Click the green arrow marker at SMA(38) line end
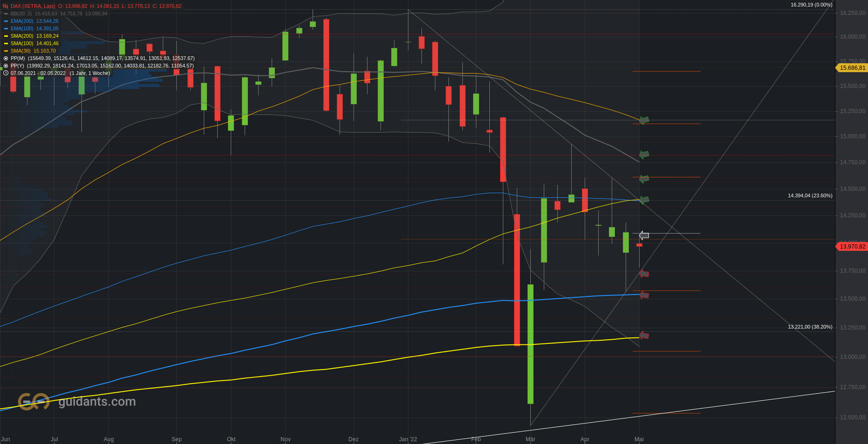Screen dimensions: 868x444 (644, 120)
